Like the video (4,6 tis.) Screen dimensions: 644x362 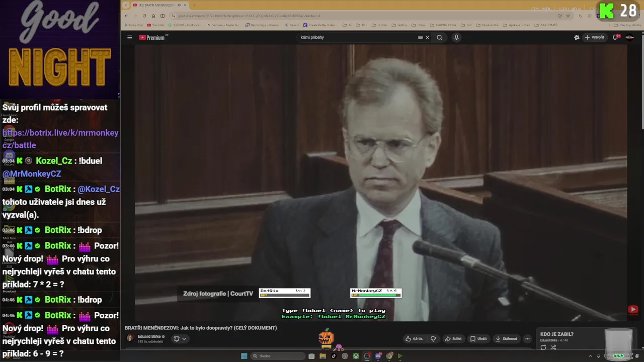[415, 339]
